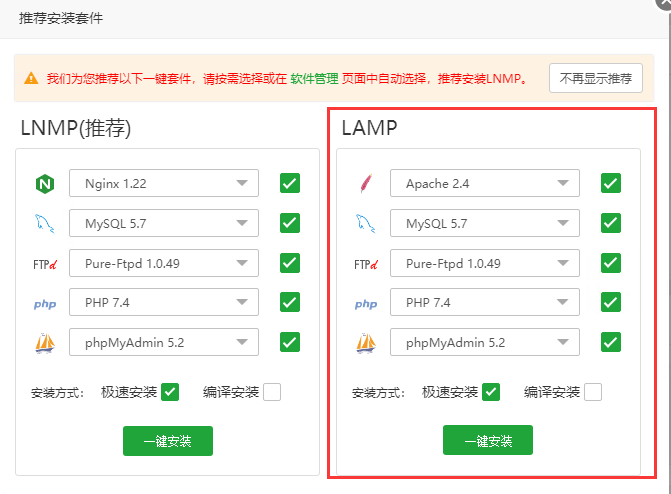Click 一键安装 button under LAMP
This screenshot has height=494, width=671.
click(488, 440)
